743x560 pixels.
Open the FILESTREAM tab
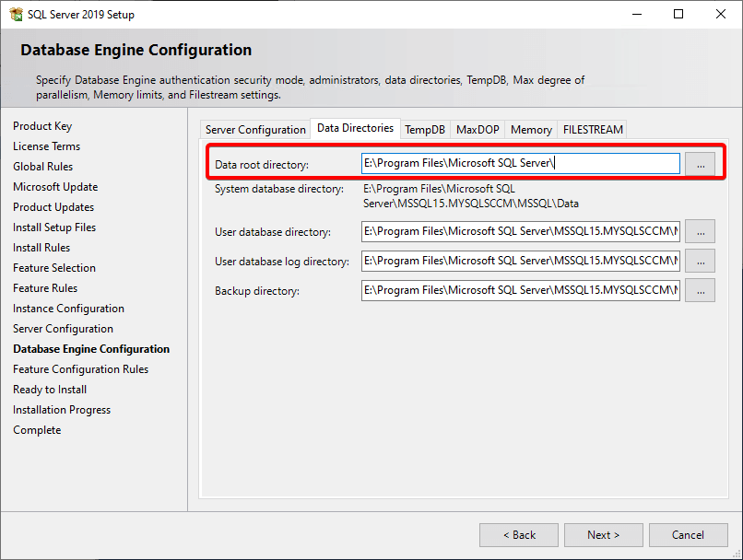coord(593,129)
